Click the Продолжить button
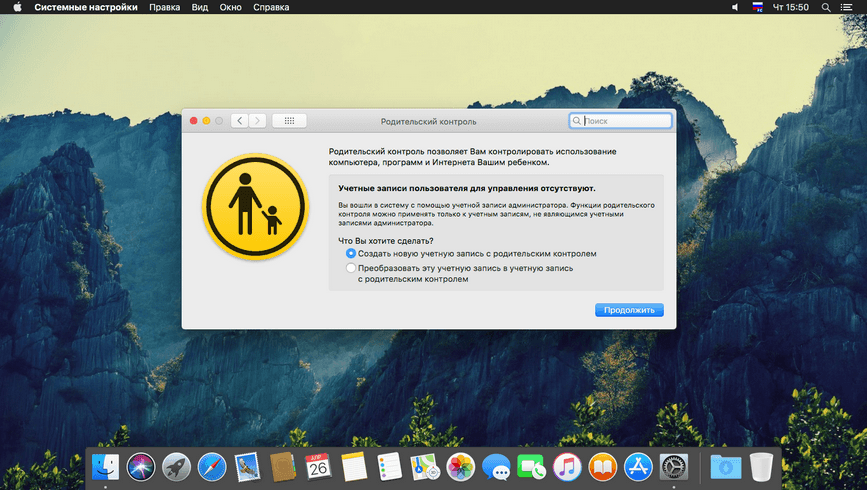This screenshot has width=867, height=490. point(629,310)
